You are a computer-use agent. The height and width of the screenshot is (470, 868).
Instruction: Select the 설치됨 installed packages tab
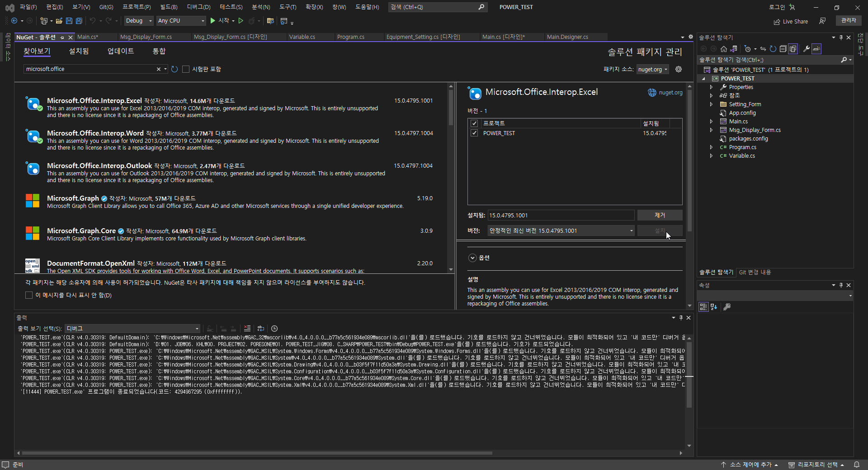(x=79, y=52)
